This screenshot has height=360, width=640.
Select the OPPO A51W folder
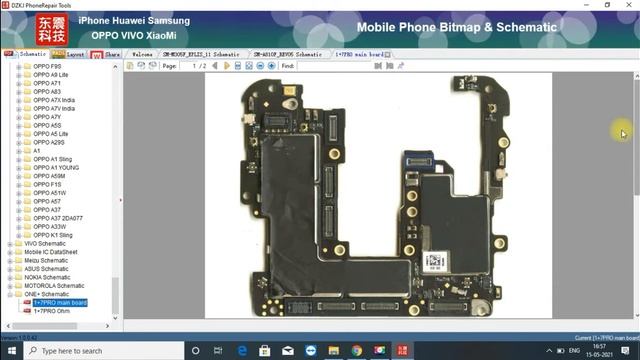(x=49, y=193)
